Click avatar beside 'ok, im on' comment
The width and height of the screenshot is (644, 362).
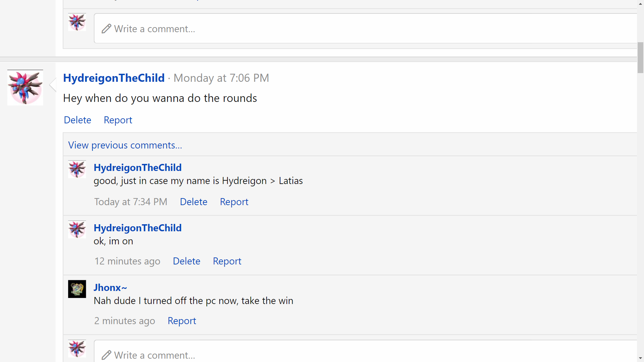tap(77, 229)
